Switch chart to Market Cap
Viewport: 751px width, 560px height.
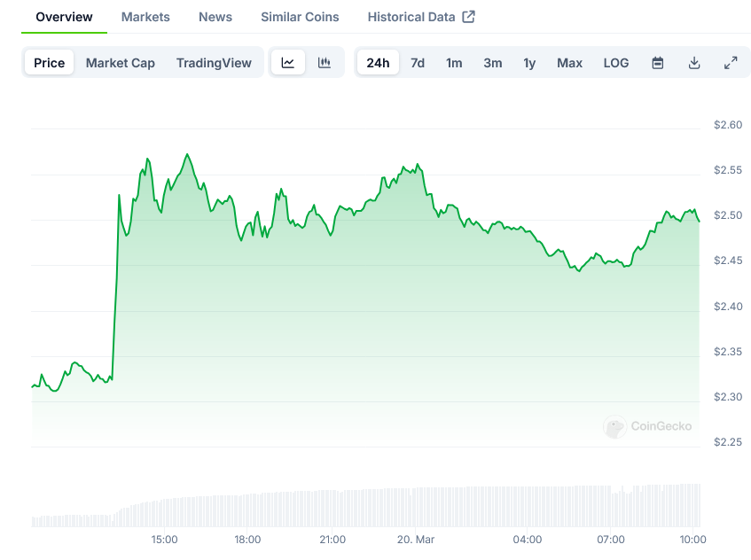click(x=121, y=63)
